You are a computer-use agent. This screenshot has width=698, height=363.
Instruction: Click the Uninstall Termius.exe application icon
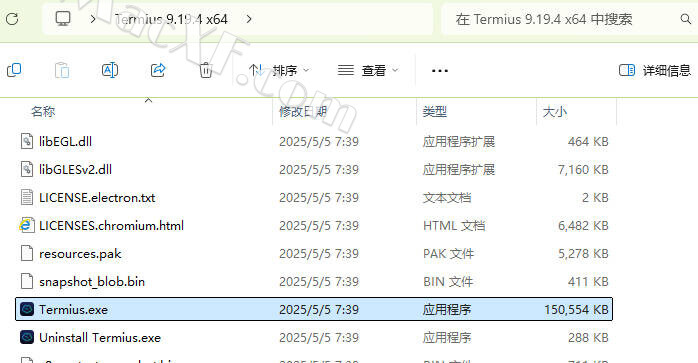point(27,338)
